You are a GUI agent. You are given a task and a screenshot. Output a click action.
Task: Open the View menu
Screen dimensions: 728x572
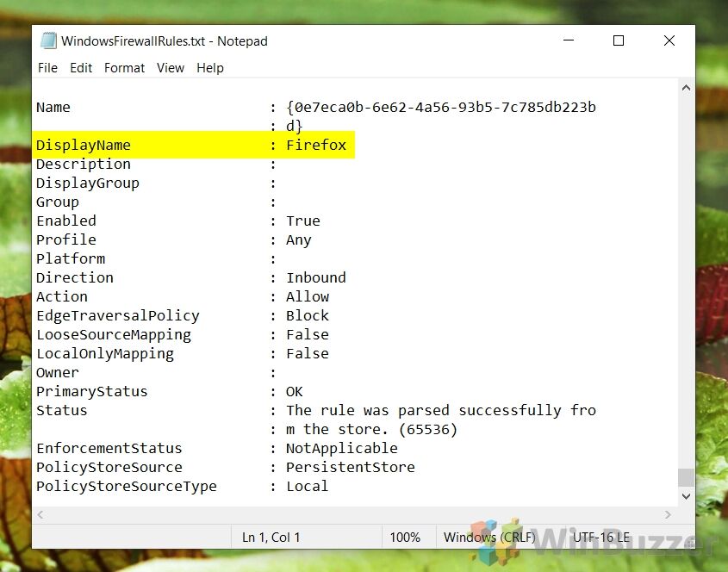(171, 68)
